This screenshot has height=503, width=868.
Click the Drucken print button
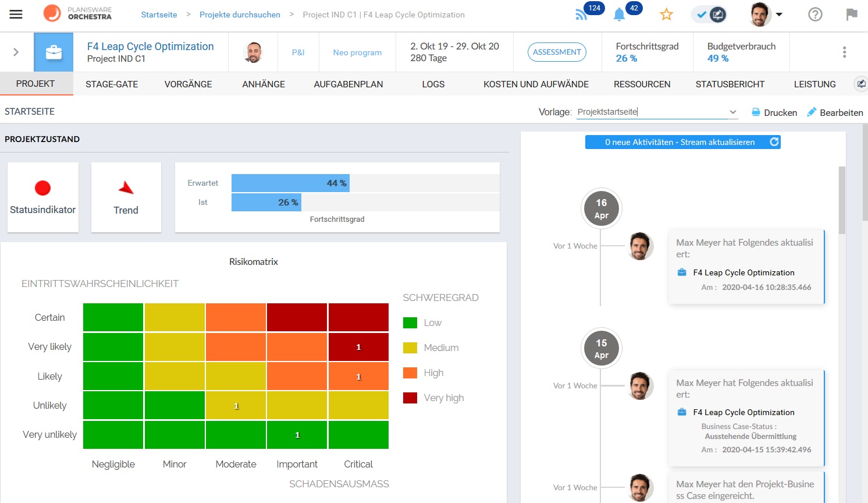774,112
